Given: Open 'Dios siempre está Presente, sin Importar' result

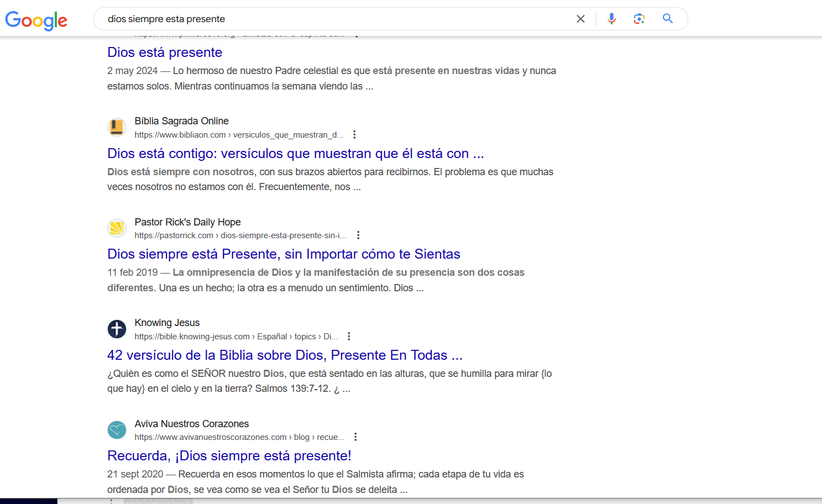Looking at the screenshot, I should [284, 254].
